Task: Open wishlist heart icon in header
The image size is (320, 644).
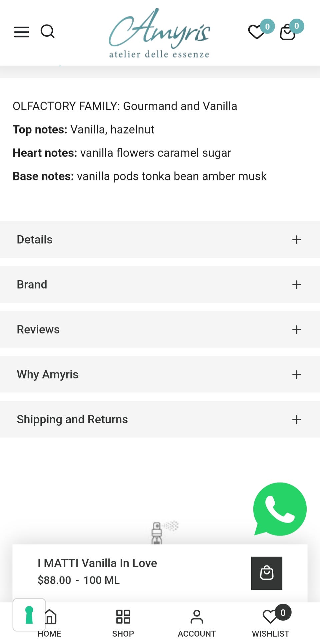Action: (257, 32)
